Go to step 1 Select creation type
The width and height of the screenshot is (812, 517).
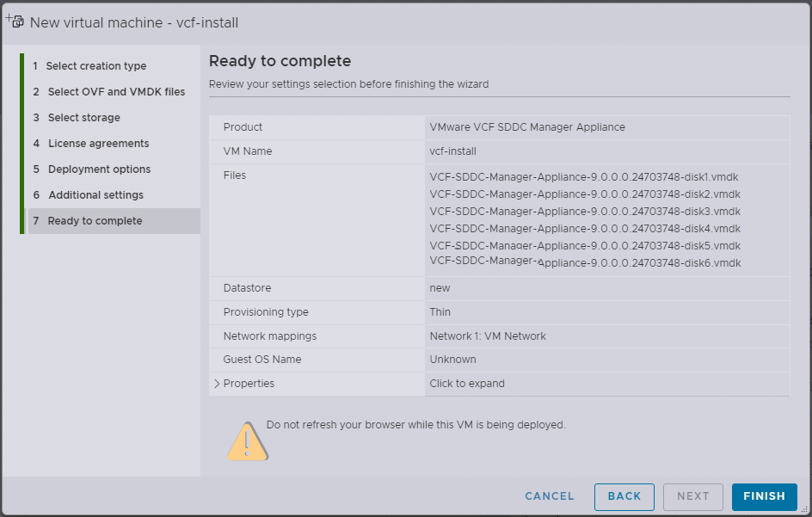point(95,66)
